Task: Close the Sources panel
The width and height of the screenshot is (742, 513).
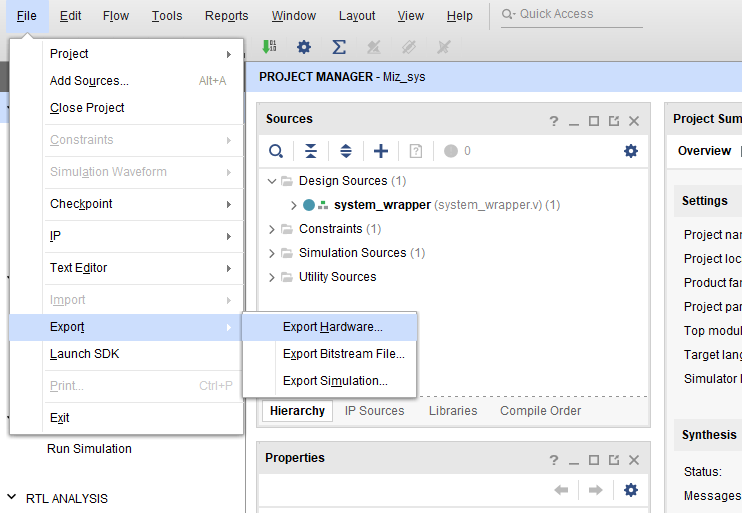Action: pyautogui.click(x=634, y=121)
